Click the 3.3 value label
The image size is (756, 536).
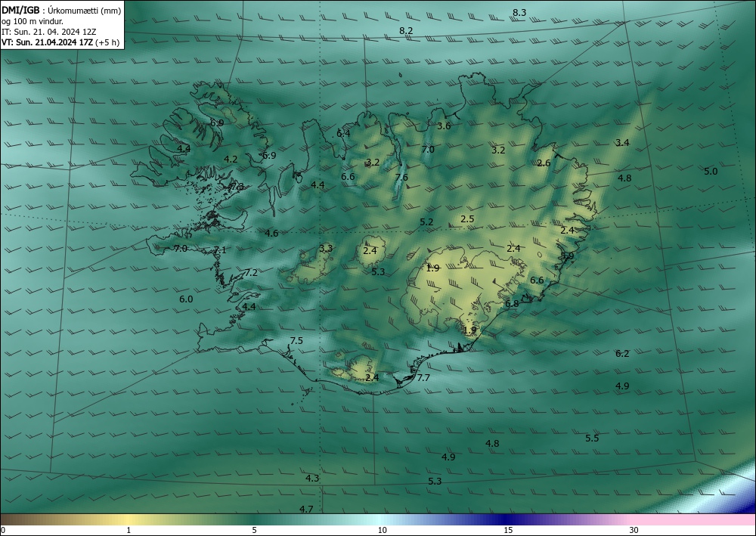coord(326,249)
